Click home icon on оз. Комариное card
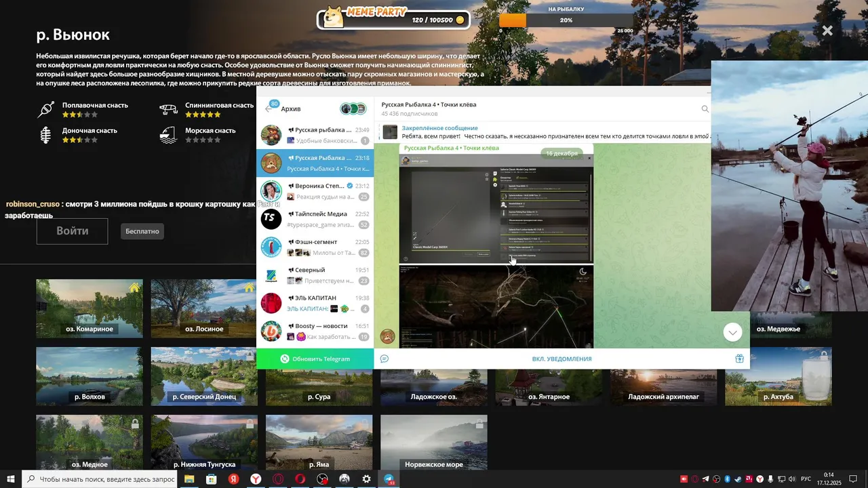The height and width of the screenshot is (488, 868). [134, 287]
